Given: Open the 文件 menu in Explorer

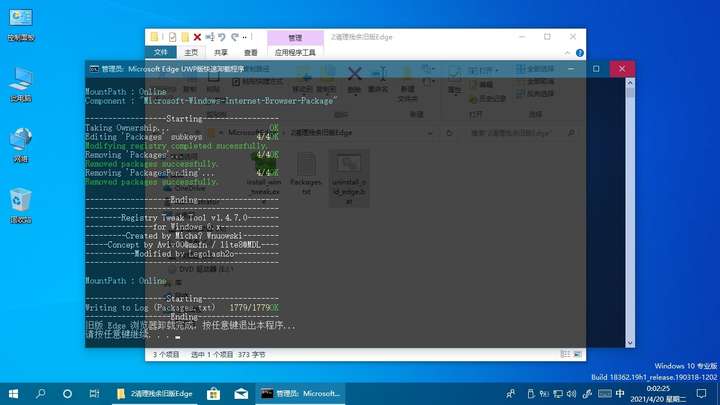Looking at the screenshot, I should (161, 52).
